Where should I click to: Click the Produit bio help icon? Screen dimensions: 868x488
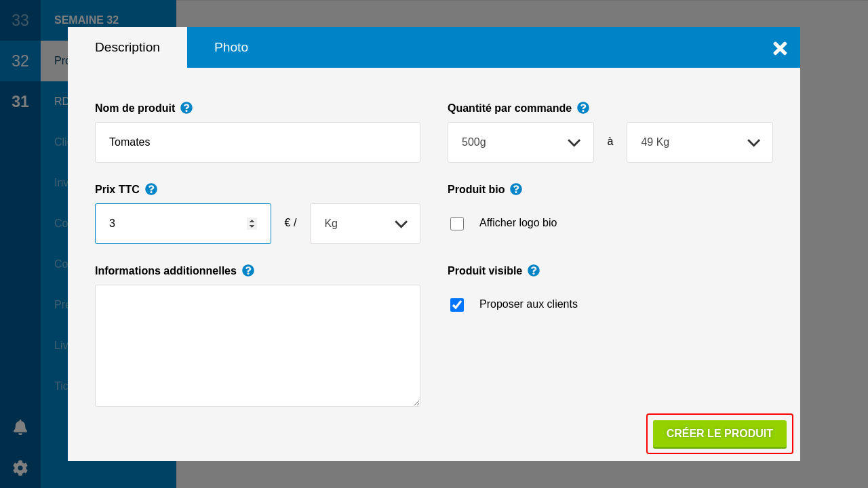516,189
